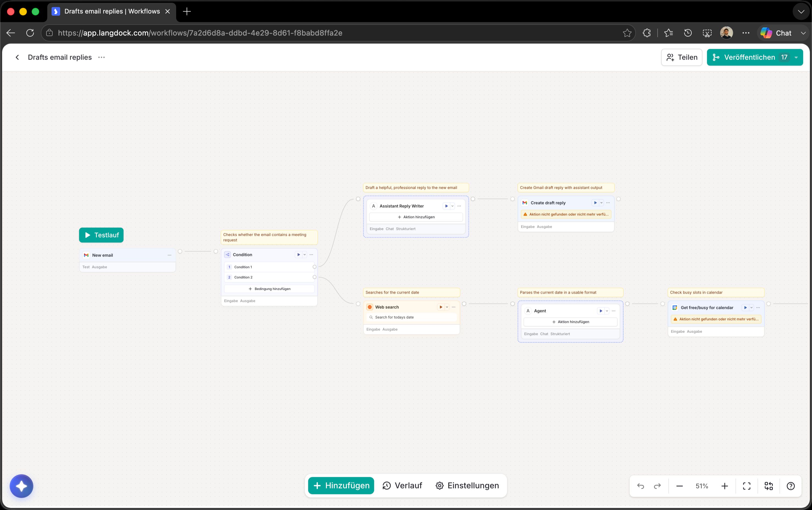Click the redo arrow icon

(657, 486)
